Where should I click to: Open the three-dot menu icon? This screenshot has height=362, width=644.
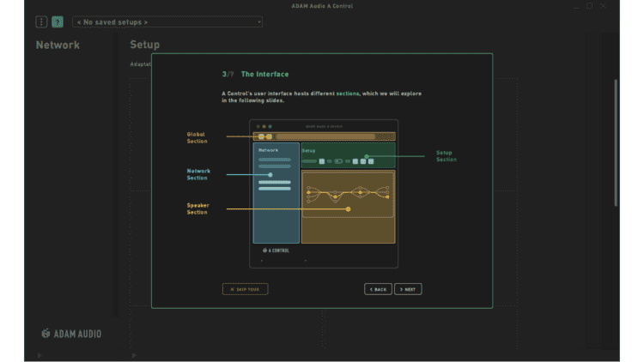pyautogui.click(x=41, y=21)
